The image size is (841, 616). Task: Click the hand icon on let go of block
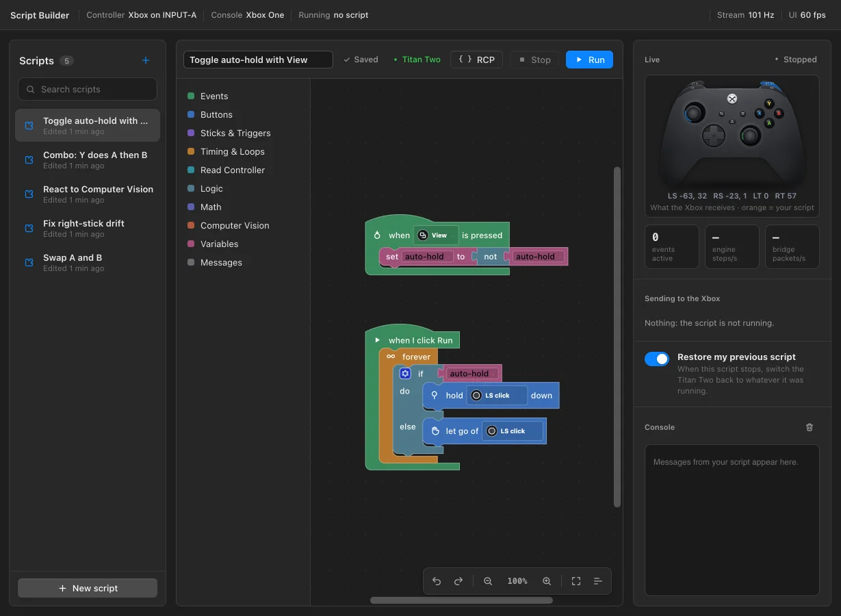pyautogui.click(x=435, y=431)
